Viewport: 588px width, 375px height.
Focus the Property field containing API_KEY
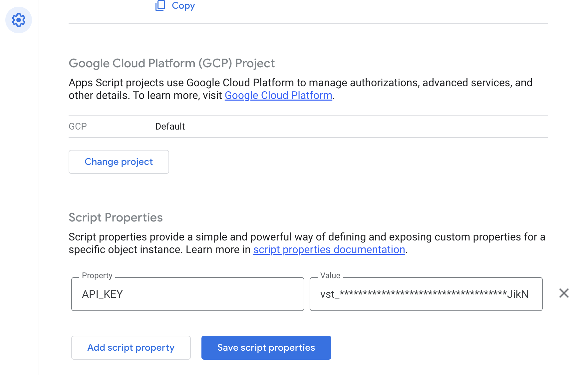(x=188, y=294)
